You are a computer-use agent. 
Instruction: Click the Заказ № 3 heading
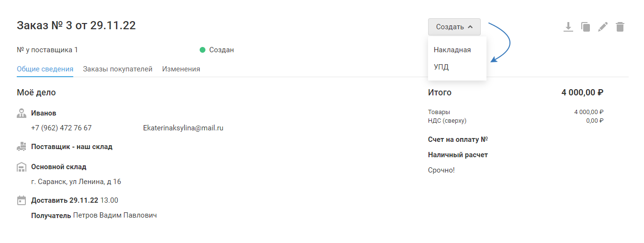pyautogui.click(x=76, y=25)
